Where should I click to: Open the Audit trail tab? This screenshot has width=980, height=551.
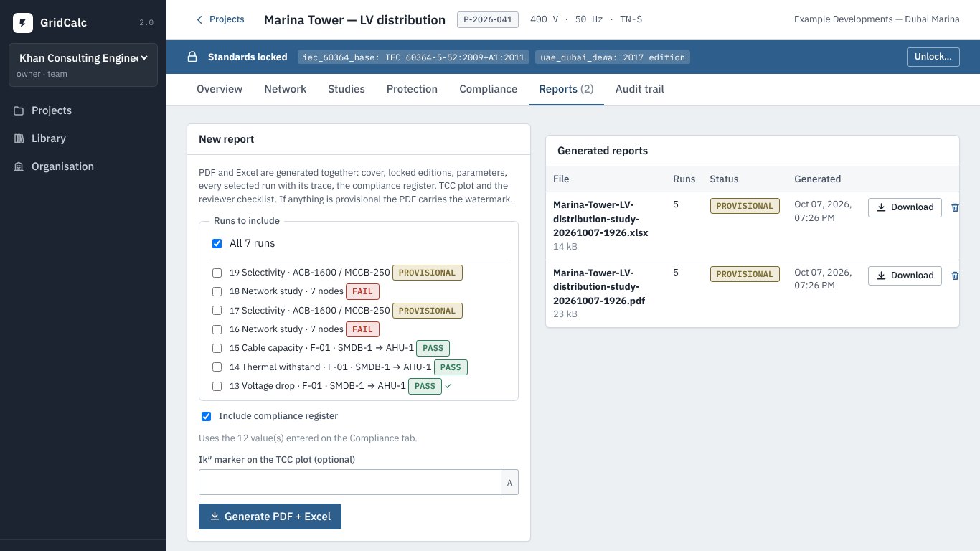point(639,89)
